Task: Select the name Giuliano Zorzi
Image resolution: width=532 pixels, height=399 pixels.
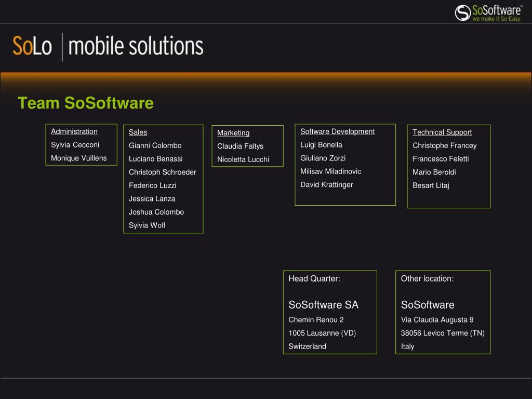Action: [x=323, y=158]
